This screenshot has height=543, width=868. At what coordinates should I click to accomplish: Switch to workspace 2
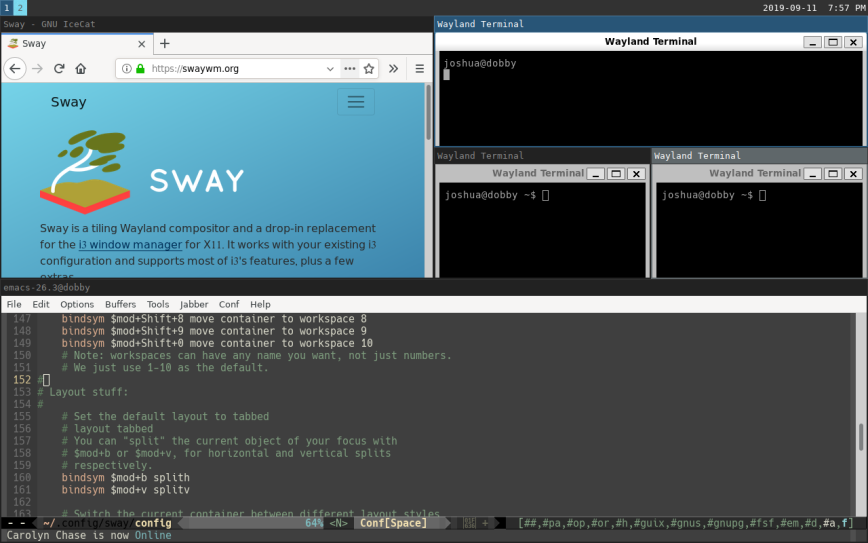point(20,8)
